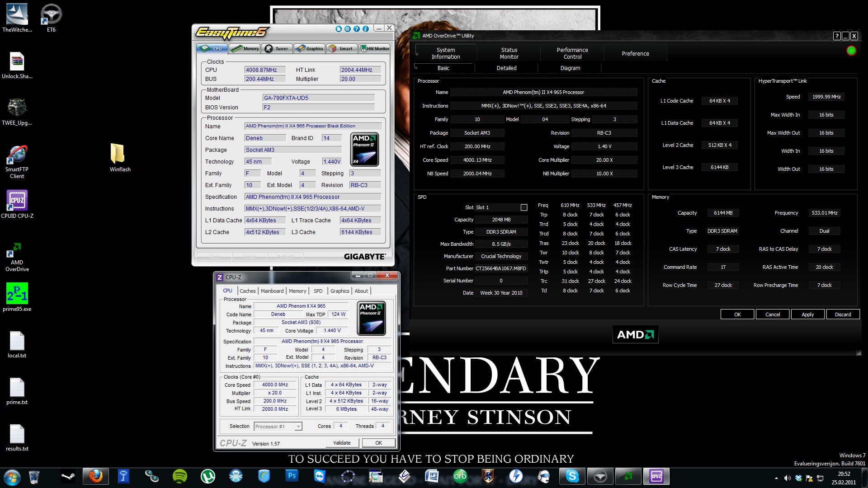This screenshot has width=868, height=488.
Task: Click volume icon in system tray
Action: click(x=787, y=478)
